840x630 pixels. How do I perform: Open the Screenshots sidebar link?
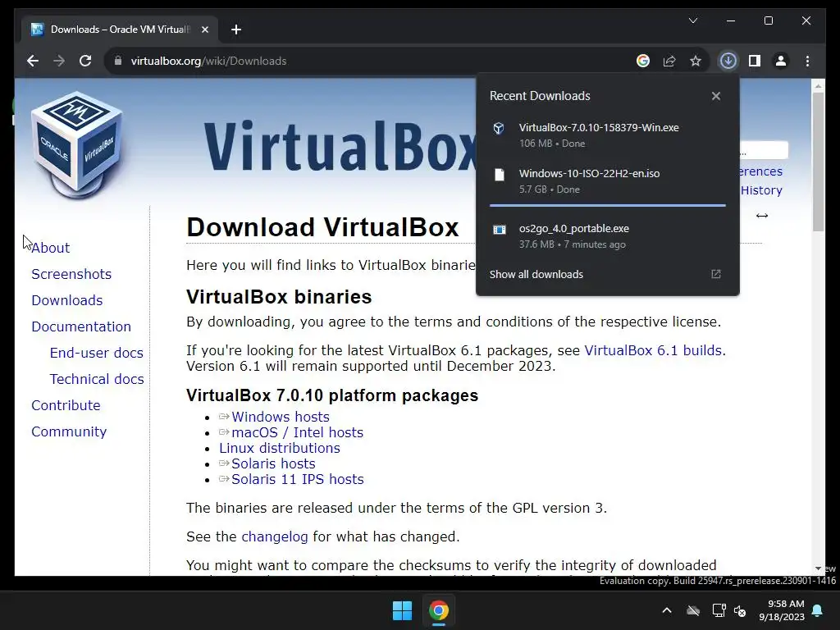pyautogui.click(x=71, y=274)
